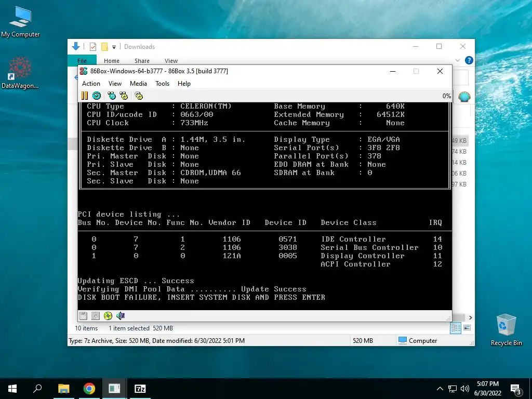Open DataWagon desktop shortcut

tap(20, 73)
